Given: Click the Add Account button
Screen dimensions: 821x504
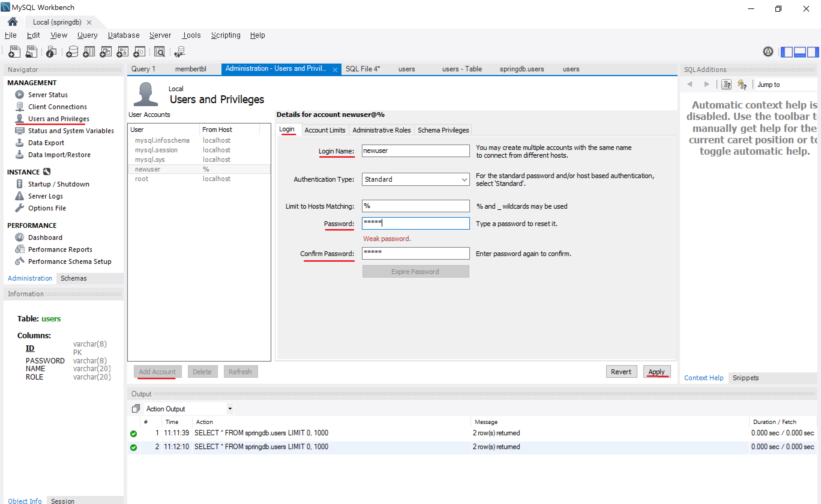Looking at the screenshot, I should point(157,371).
